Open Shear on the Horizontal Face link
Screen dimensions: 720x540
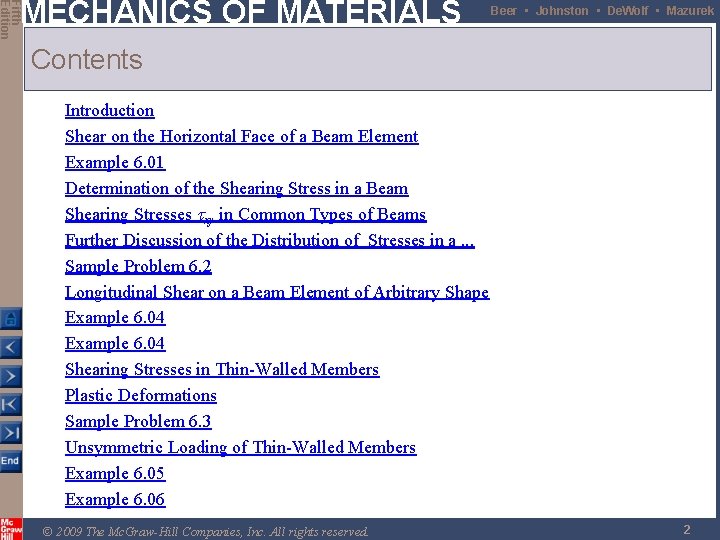(x=242, y=136)
